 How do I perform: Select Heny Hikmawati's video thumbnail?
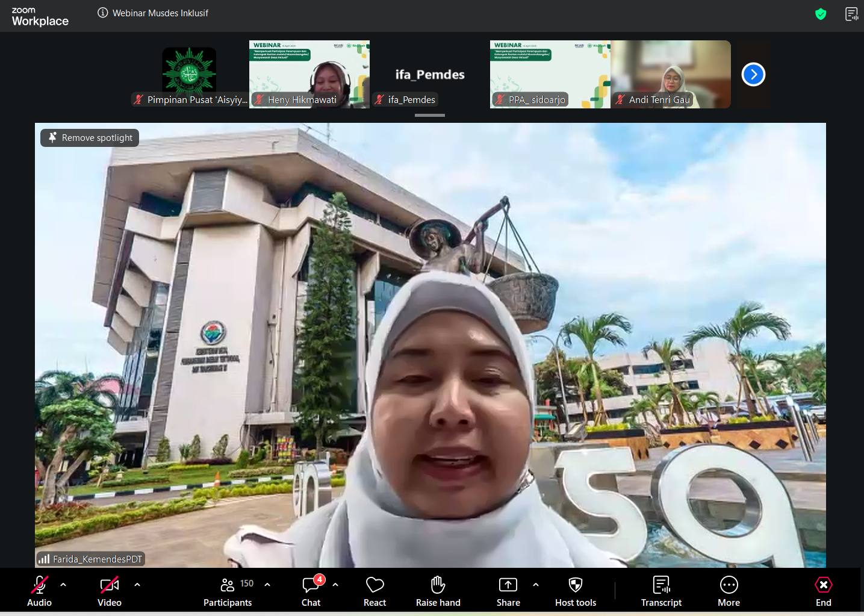point(309,73)
